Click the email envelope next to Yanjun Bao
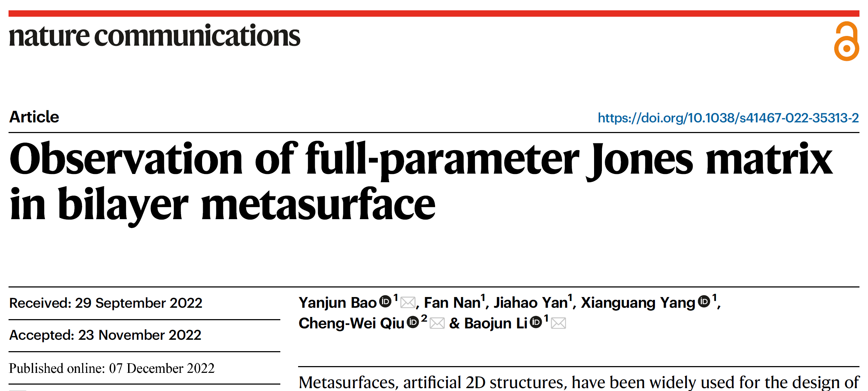This screenshot has width=868, height=391. pos(408,303)
